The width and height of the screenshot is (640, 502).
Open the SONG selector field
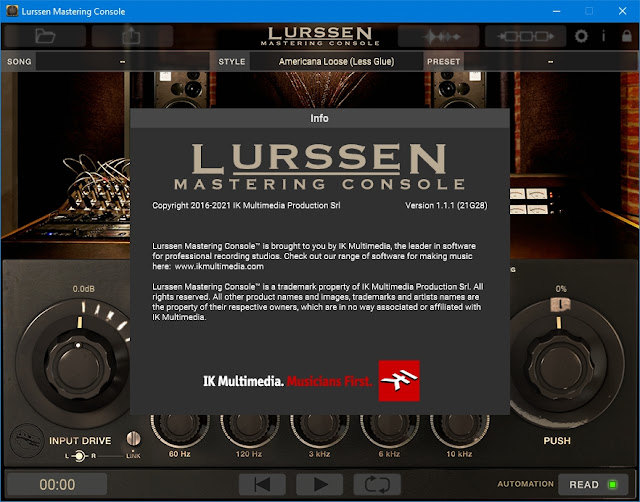tap(122, 62)
